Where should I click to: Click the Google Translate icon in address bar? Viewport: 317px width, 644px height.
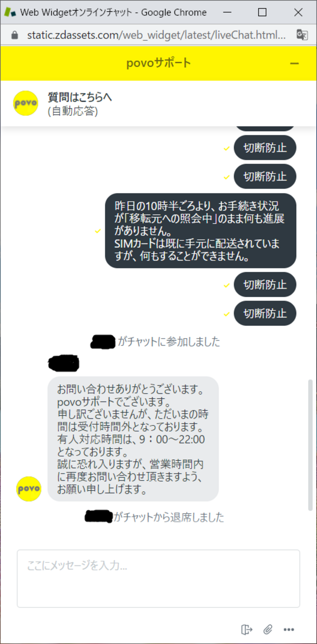tap(302, 35)
